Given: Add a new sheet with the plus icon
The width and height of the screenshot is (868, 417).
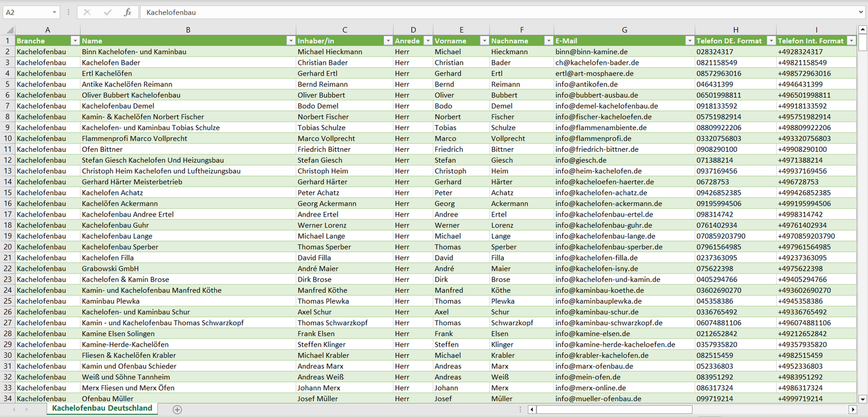Looking at the screenshot, I should pos(177,409).
